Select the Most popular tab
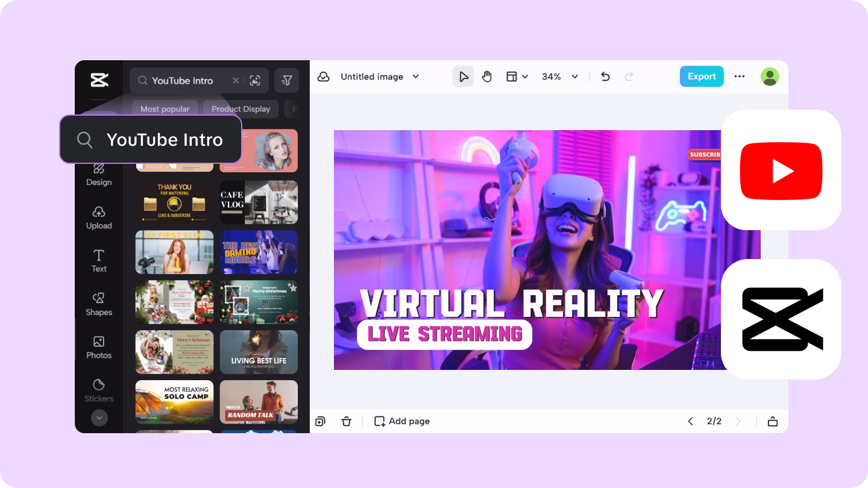868x488 pixels. pos(165,109)
